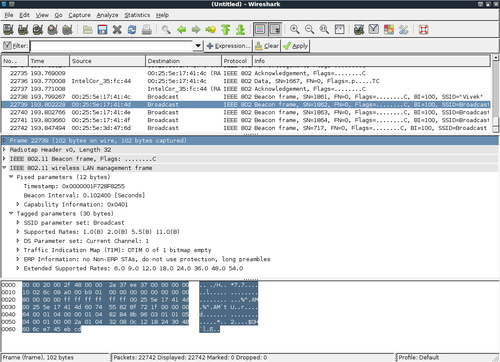Edit capture filters icon
Screen dimensions: 500x362
click(x=359, y=30)
